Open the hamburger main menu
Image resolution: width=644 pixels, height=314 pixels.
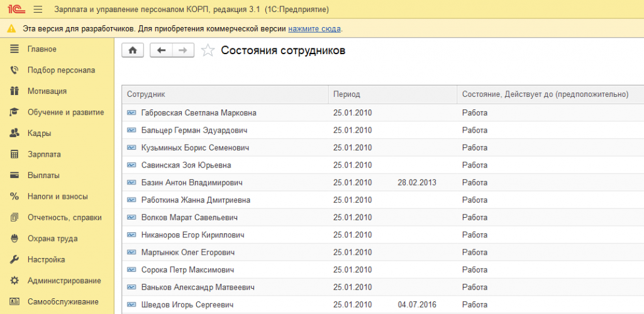coord(37,9)
